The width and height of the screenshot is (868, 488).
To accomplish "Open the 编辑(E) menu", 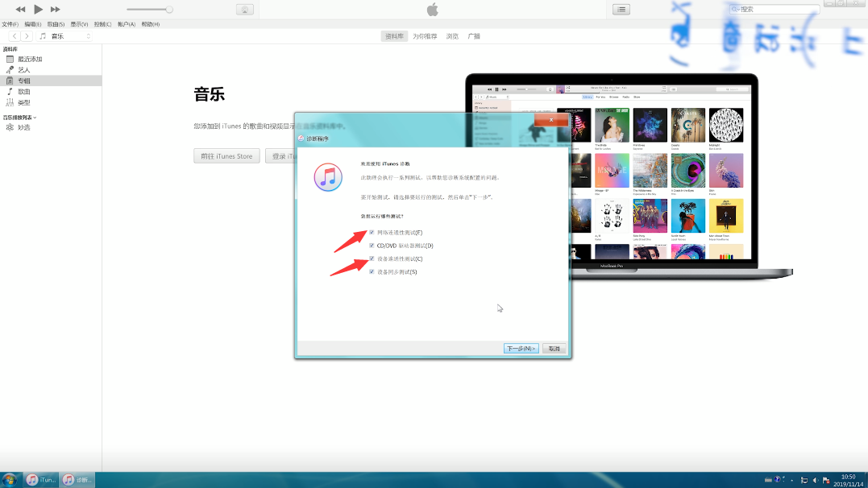I will tap(33, 24).
